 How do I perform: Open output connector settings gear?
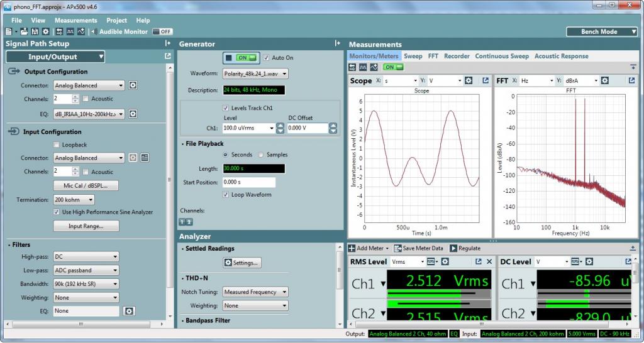[133, 85]
